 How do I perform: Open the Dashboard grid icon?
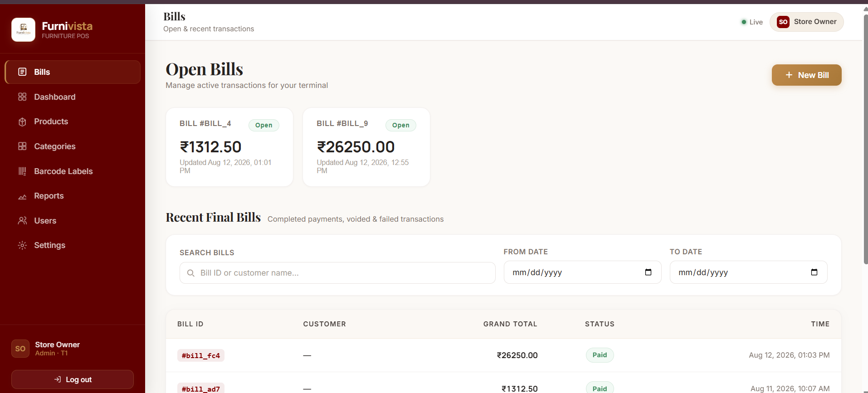tap(22, 97)
